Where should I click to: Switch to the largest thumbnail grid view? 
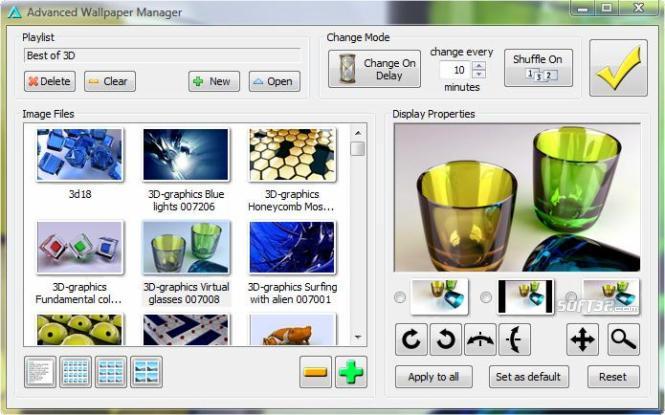click(x=146, y=372)
